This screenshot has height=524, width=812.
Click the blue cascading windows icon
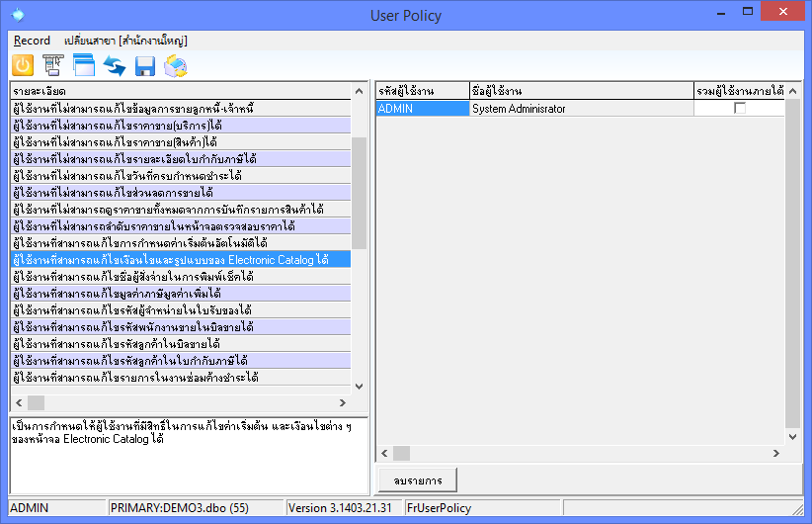tap(83, 66)
